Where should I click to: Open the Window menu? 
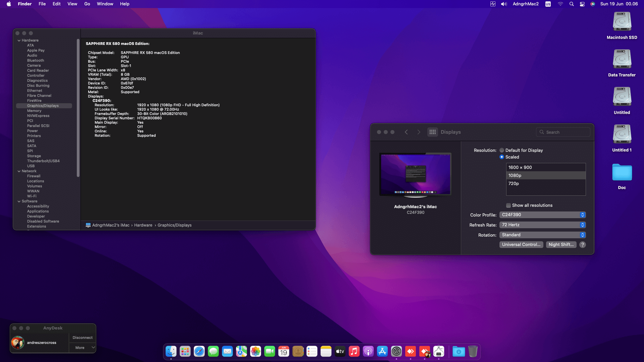(105, 4)
